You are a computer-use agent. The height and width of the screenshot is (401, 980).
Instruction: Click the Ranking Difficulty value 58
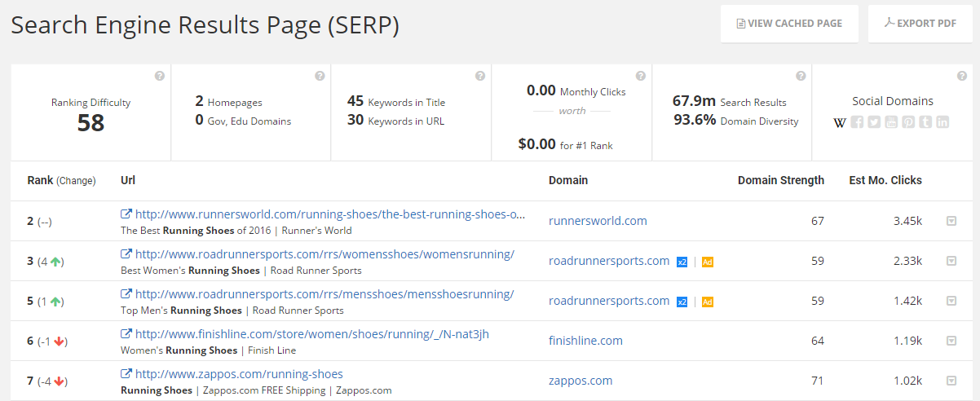click(90, 123)
